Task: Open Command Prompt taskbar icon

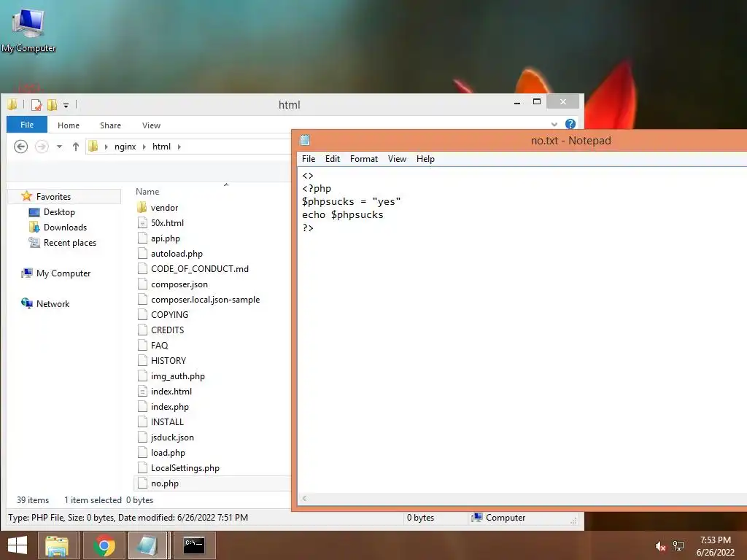Action: pos(194,545)
